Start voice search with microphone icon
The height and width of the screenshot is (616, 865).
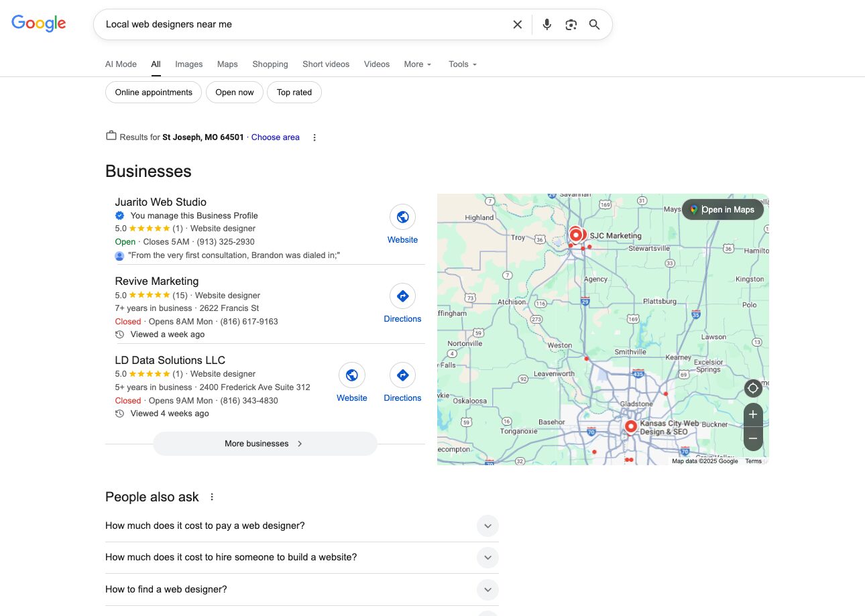coord(547,25)
